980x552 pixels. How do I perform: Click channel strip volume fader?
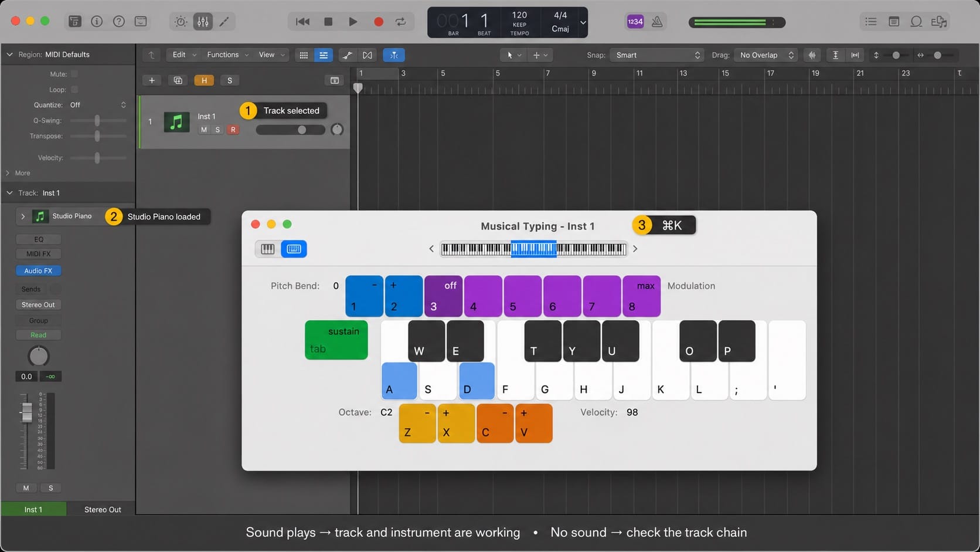[26, 412]
